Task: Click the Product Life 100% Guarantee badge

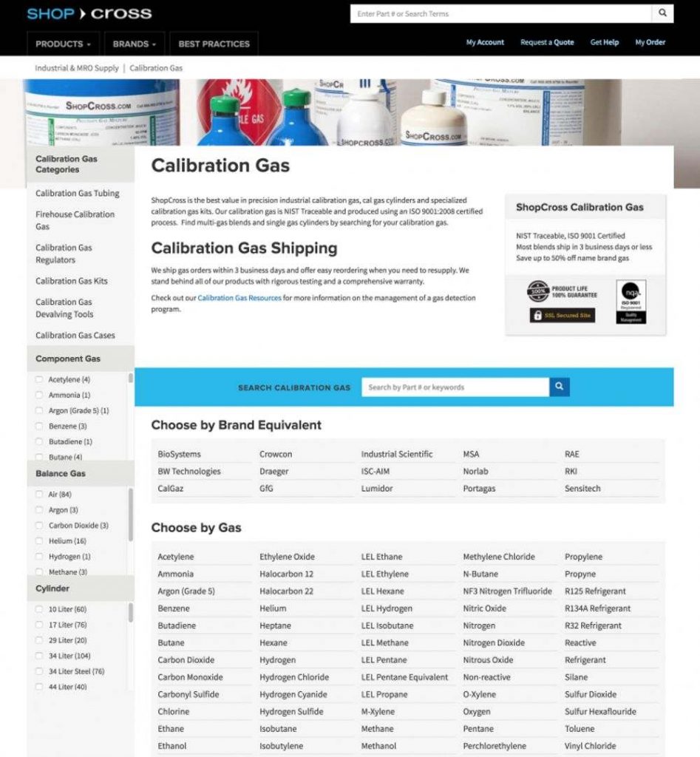Action: (562, 291)
